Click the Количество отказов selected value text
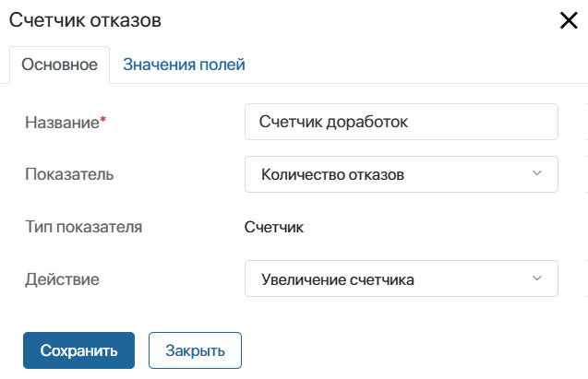This screenshot has height=379, width=588. coord(332,174)
